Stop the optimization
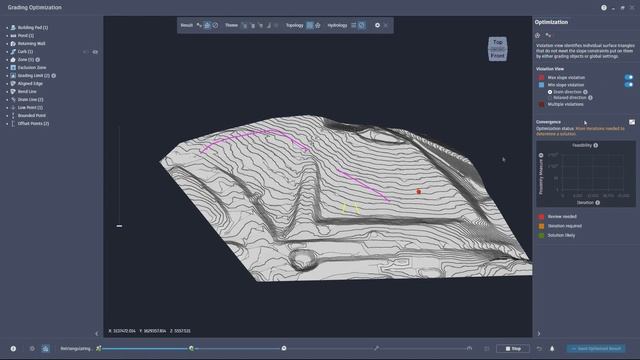The image size is (640, 360). [513, 349]
